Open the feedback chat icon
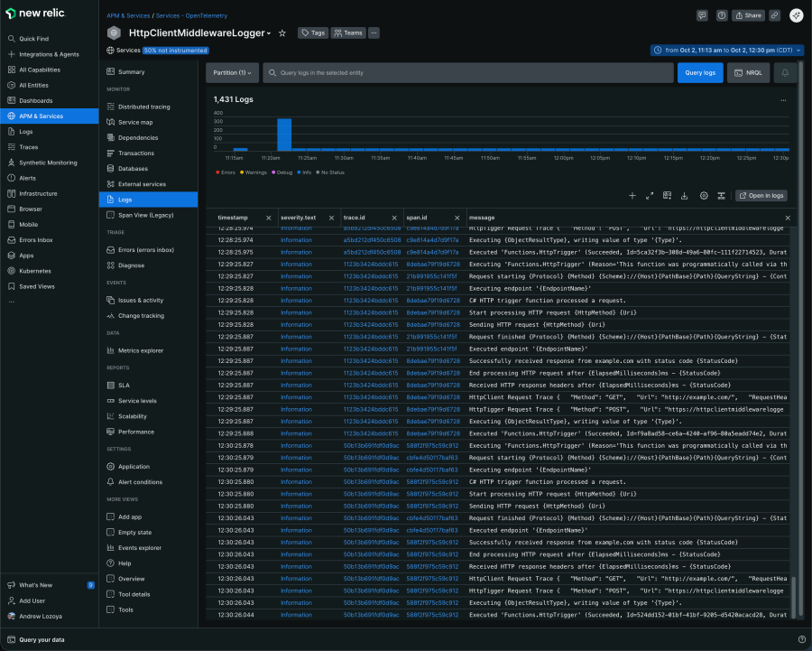Image resolution: width=812 pixels, height=651 pixels. (702, 15)
